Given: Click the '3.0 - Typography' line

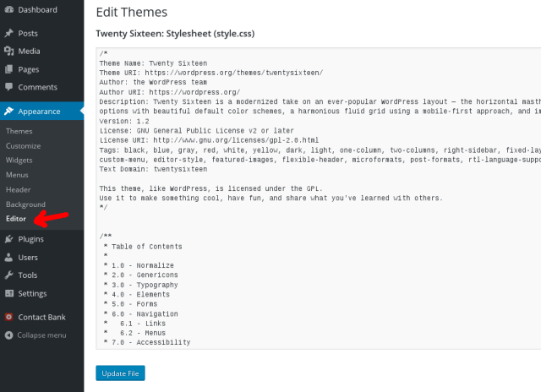Looking at the screenshot, I should 141,285.
